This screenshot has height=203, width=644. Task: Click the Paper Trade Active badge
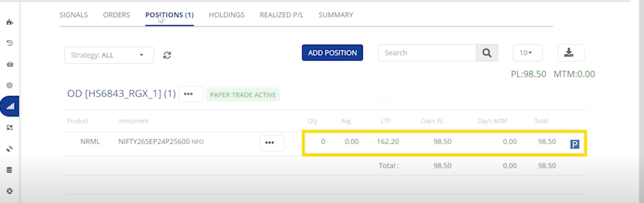click(x=243, y=95)
